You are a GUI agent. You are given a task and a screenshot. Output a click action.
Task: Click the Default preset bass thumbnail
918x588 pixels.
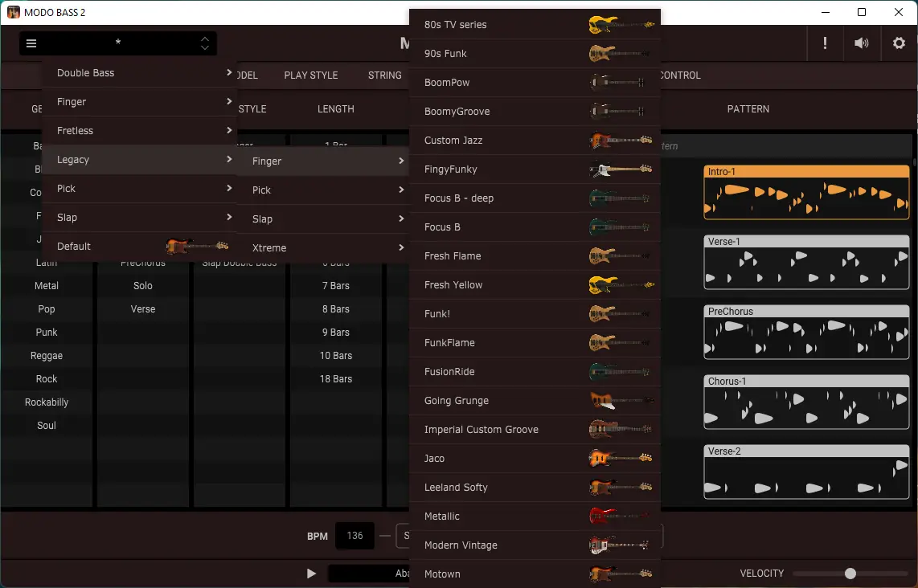197,247
